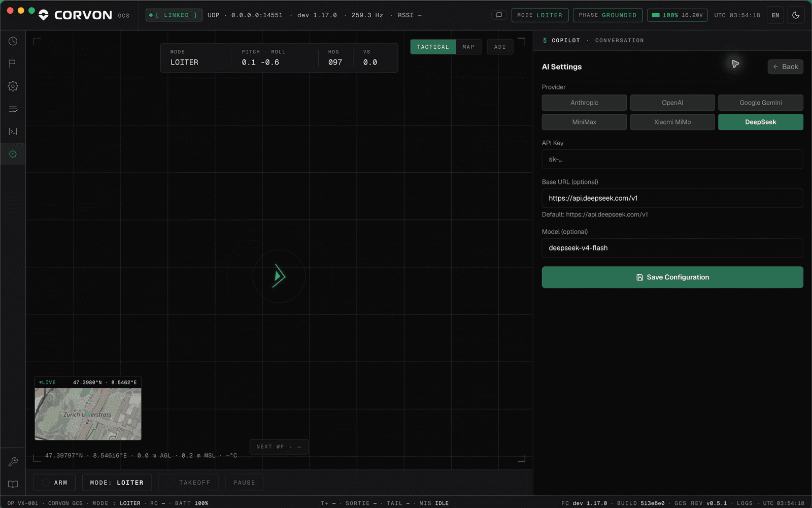Click the MIS IDLE status bar entry
Screen dimensions: 812x508
tap(434, 503)
